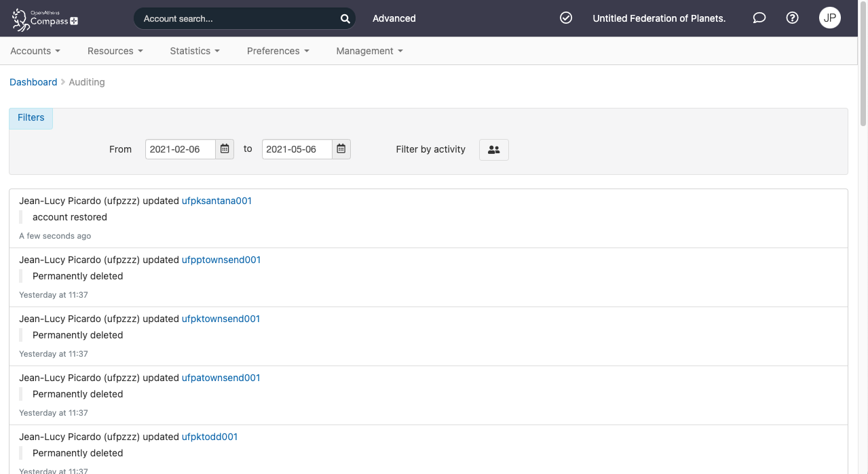Expand the Resources dropdown menu

click(115, 51)
